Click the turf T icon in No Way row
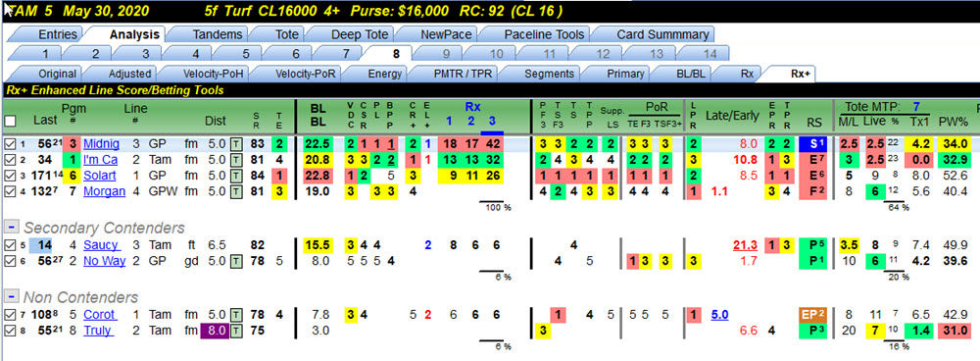The image size is (980, 361). [236, 261]
